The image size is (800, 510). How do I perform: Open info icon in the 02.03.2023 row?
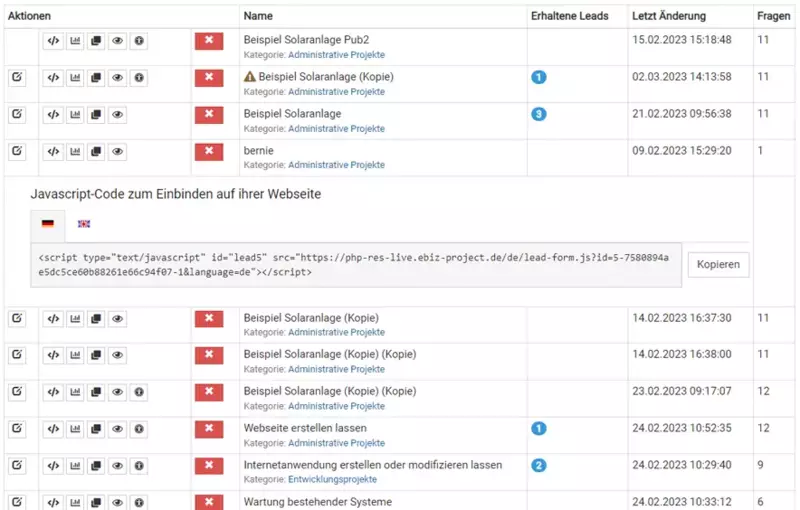tap(139, 78)
